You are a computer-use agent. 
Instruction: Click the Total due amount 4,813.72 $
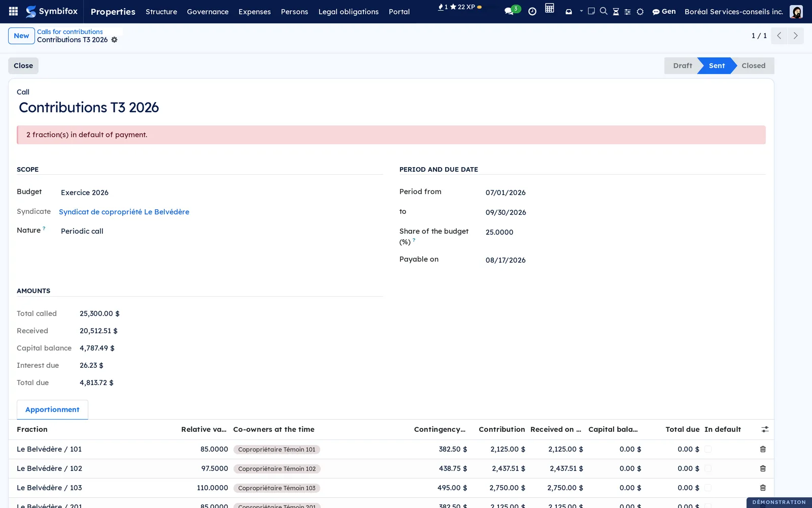click(96, 383)
